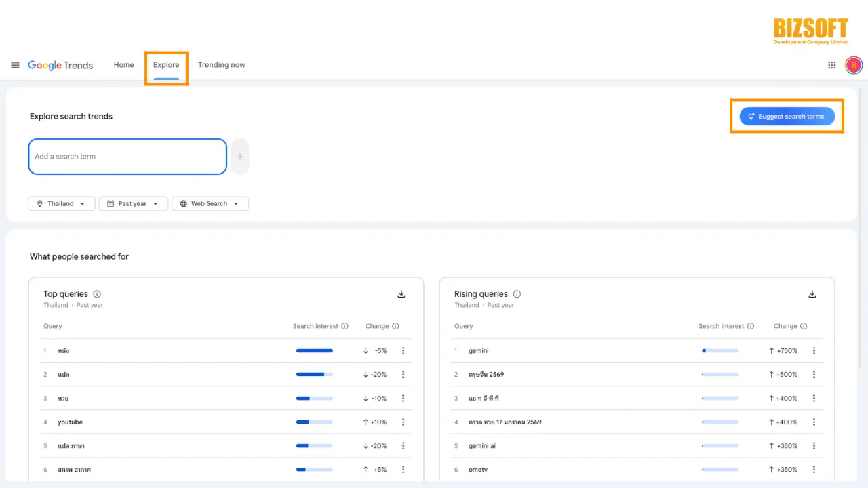Click the Search interest column info icon
Screen dimensions: 868x488
click(344, 326)
